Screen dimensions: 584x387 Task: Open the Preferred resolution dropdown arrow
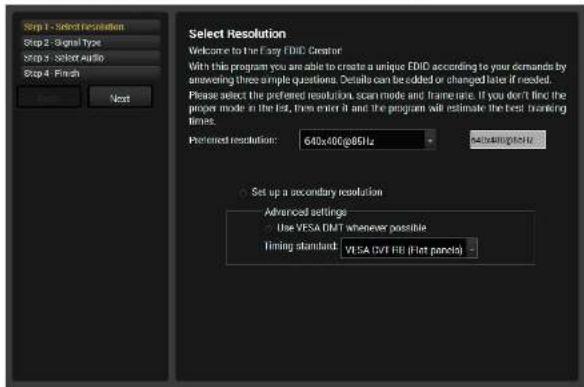(x=430, y=141)
